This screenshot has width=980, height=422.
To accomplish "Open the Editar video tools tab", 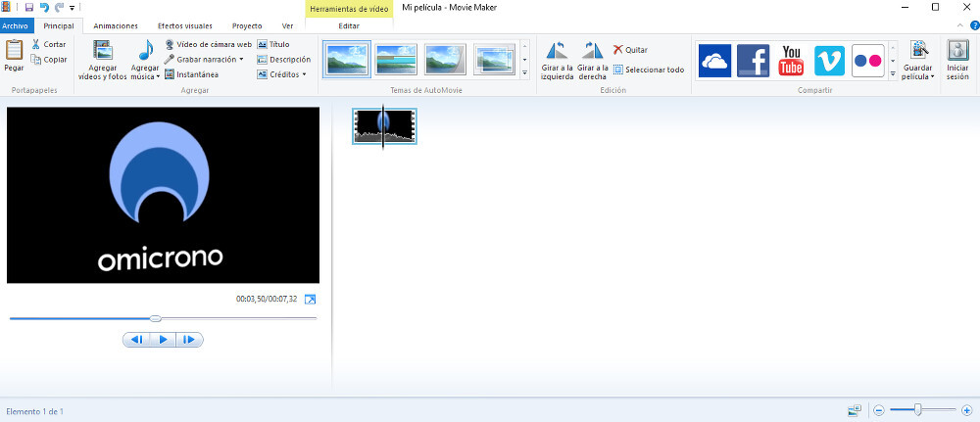I will pyautogui.click(x=349, y=26).
